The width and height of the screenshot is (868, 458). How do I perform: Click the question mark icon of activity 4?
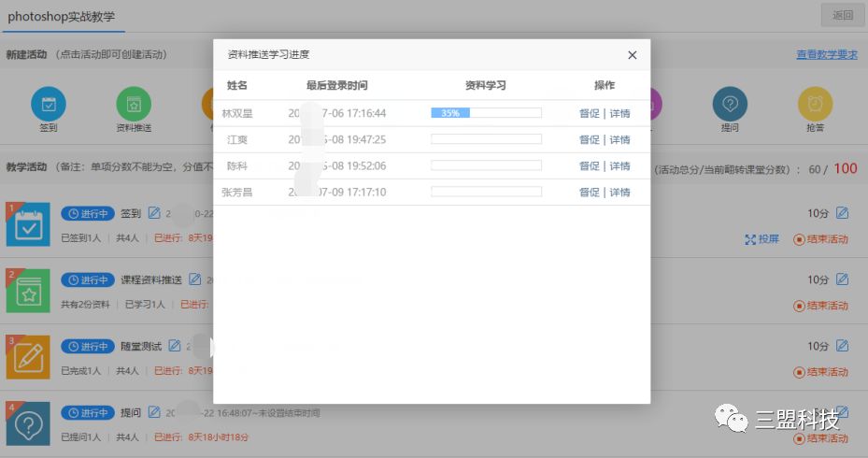click(28, 423)
